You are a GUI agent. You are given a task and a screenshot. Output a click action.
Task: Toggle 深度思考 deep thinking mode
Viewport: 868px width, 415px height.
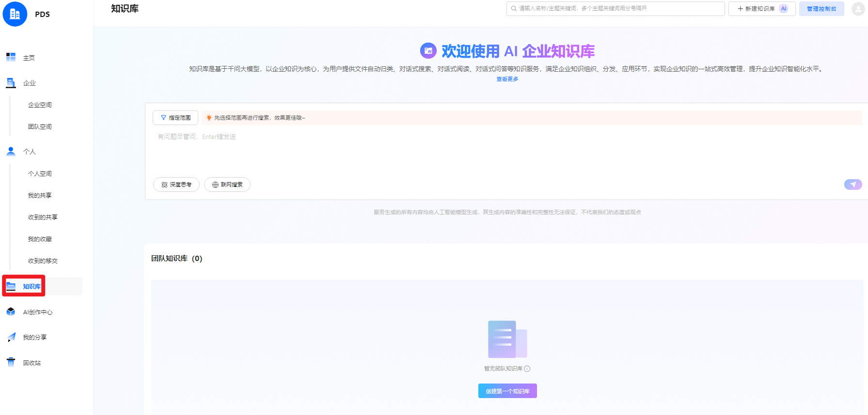pos(176,184)
